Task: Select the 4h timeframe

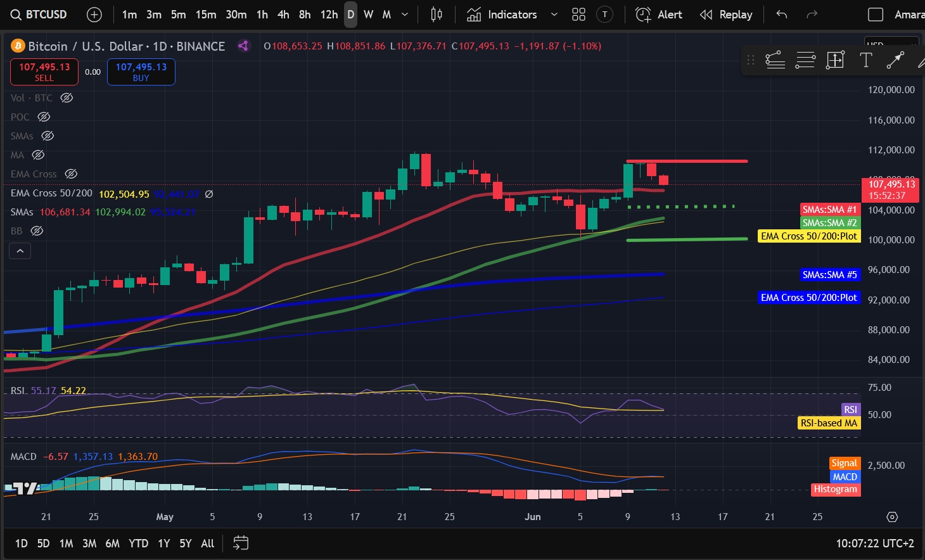Action: 283,15
